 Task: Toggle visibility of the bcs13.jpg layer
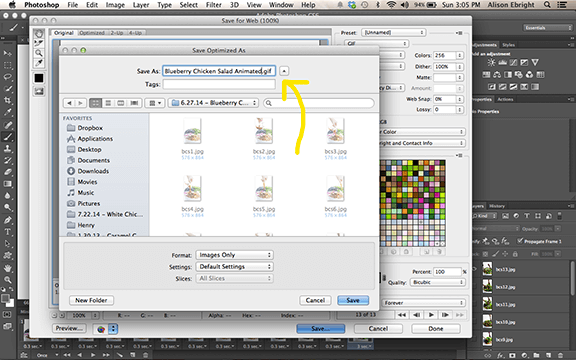tap(475, 269)
